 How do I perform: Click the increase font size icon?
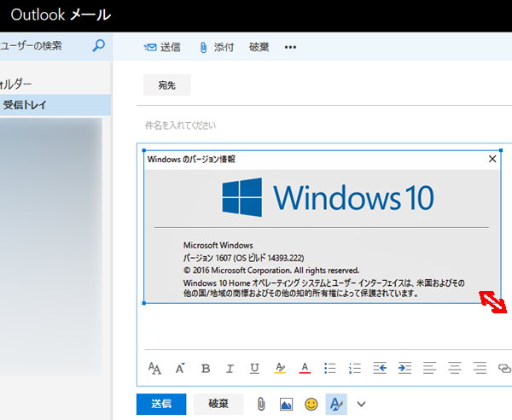click(x=180, y=369)
